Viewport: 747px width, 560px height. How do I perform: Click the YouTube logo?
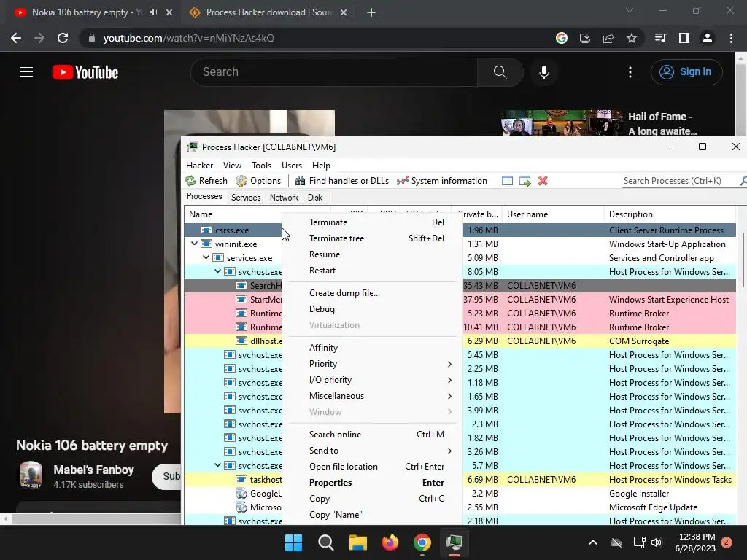pos(85,72)
